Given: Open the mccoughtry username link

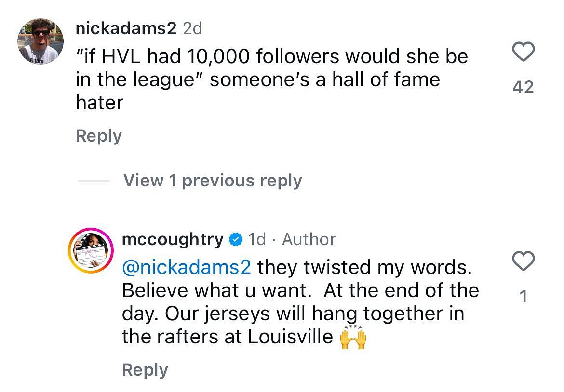Looking at the screenshot, I should (173, 239).
